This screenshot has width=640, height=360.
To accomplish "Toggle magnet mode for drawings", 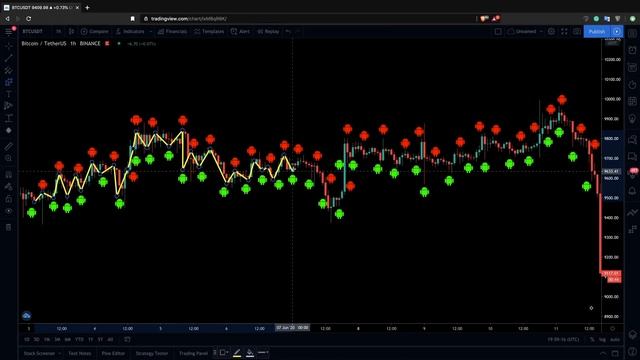I will click(x=9, y=175).
